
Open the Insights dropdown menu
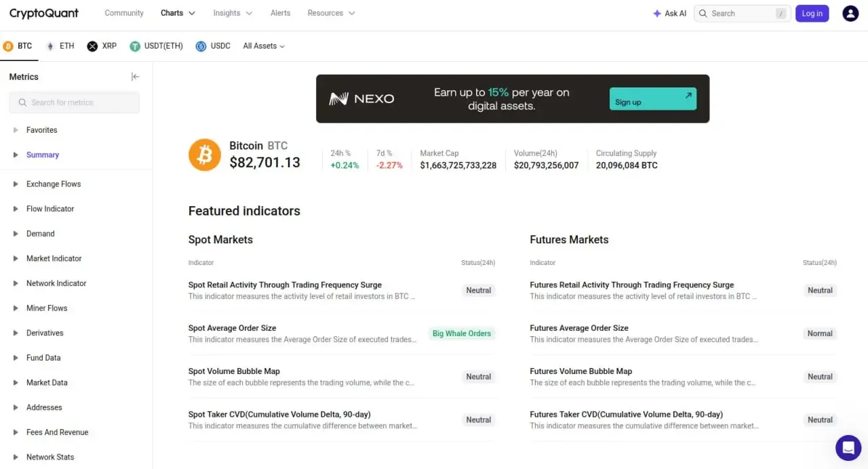(x=233, y=13)
